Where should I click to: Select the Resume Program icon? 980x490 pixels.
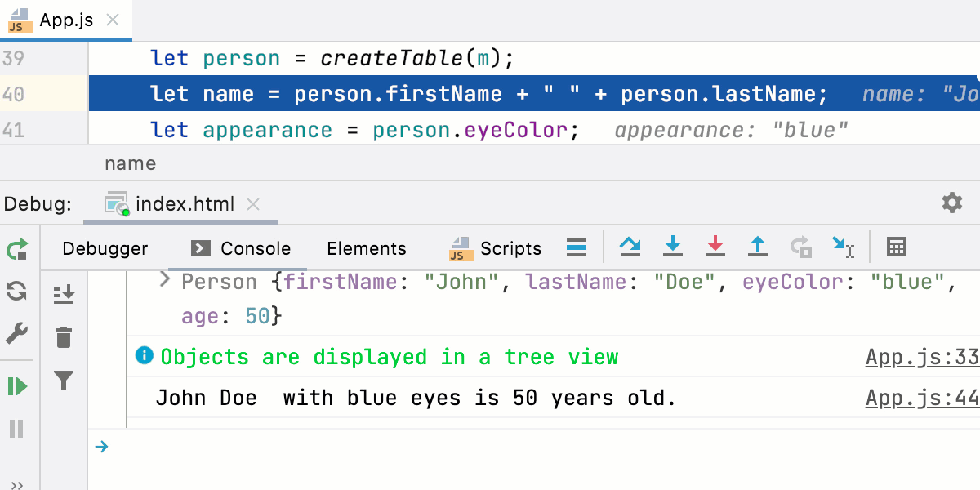[x=16, y=385]
